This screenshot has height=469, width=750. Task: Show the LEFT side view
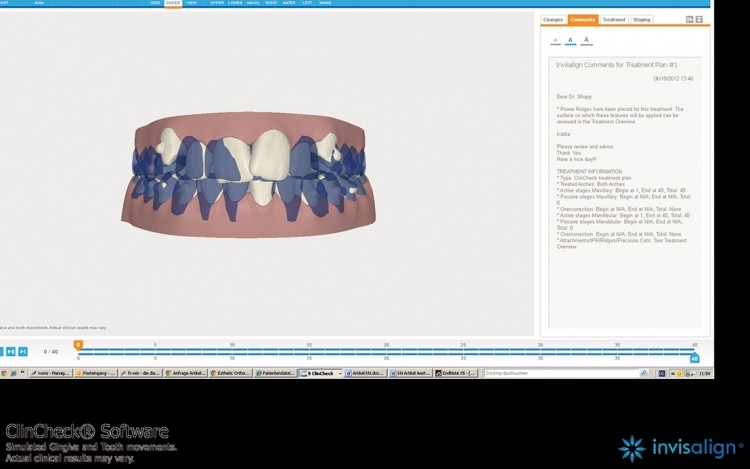(x=308, y=3)
